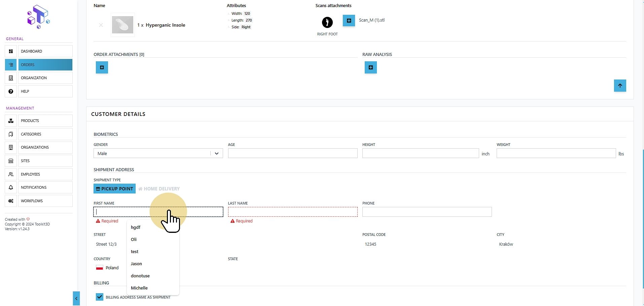Click the city value Kraków
644x306 pixels.
(506, 244)
